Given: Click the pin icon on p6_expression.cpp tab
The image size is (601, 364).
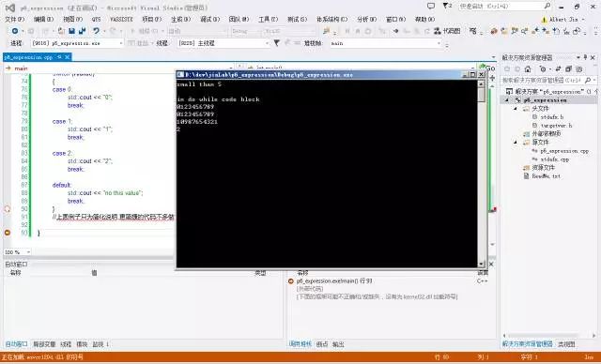Looking at the screenshot, I should click(59, 57).
